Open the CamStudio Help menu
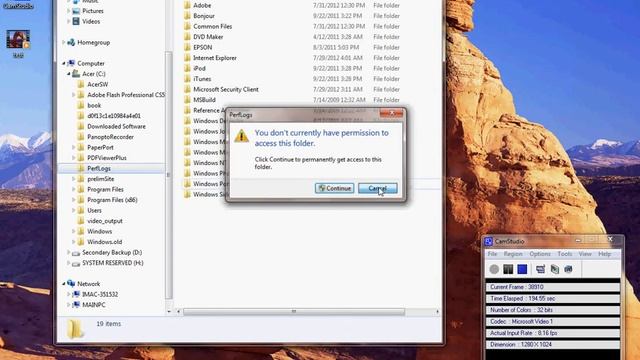Screen dimensions: 640x360 tap(604, 254)
